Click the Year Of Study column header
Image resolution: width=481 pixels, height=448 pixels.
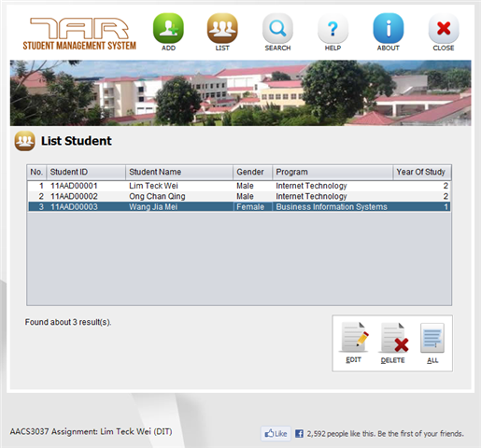[x=422, y=172]
